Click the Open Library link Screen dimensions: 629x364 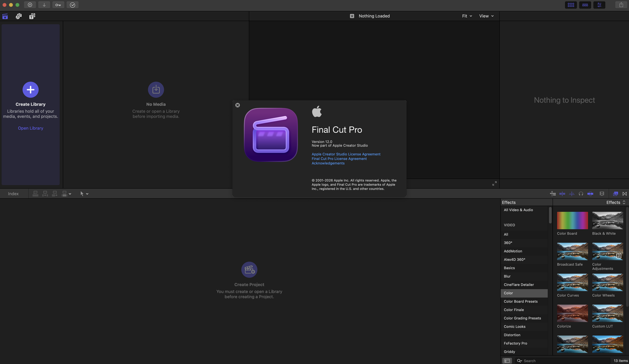30,128
